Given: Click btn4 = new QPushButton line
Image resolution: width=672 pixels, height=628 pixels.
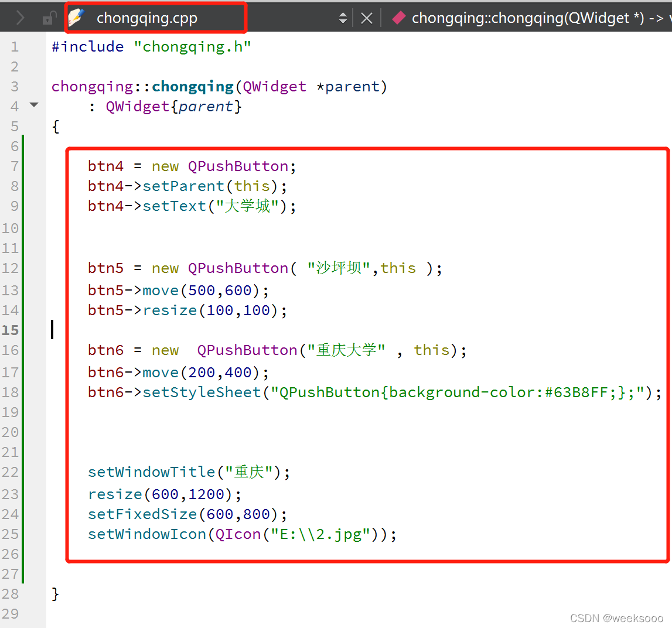Looking at the screenshot, I should click(192, 166).
